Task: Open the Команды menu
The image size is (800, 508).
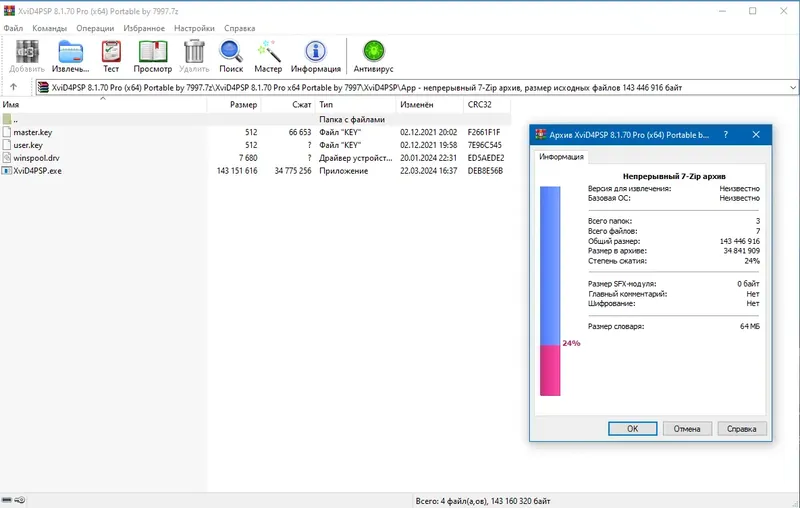Action: pyautogui.click(x=49, y=28)
